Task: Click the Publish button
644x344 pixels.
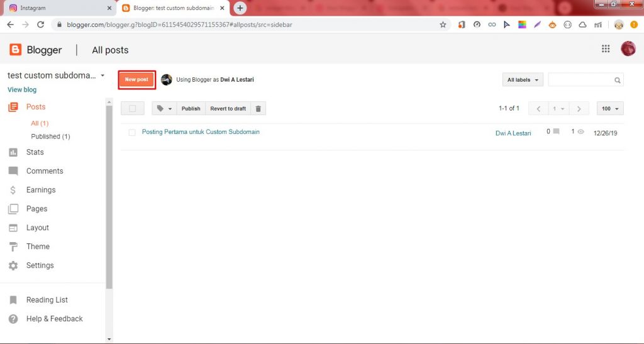Action: point(191,108)
